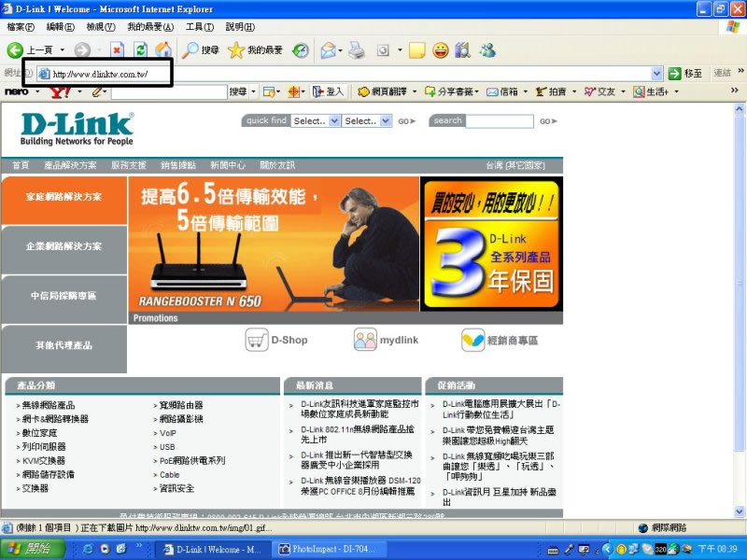Expand the 網頁翻譯 dropdown arrow
The height and width of the screenshot is (560, 747).
click(415, 91)
